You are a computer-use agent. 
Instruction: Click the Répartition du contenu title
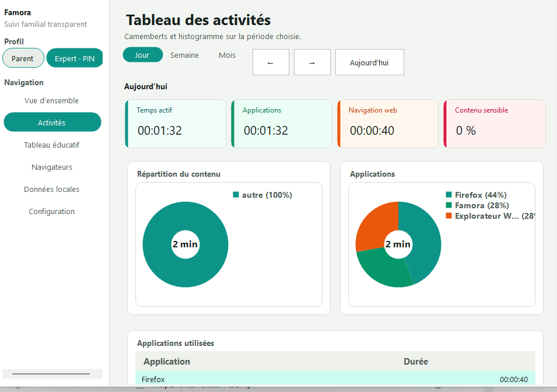(x=178, y=174)
